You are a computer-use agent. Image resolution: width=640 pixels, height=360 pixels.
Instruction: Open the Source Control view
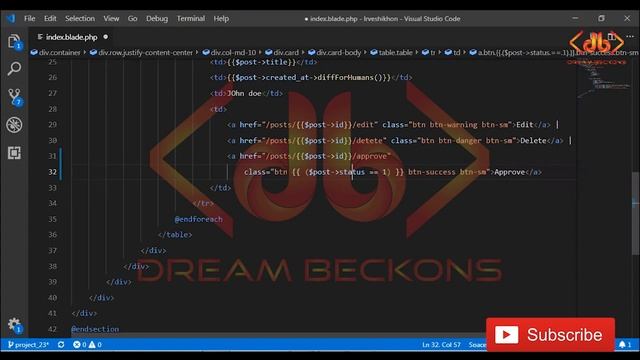click(15, 97)
